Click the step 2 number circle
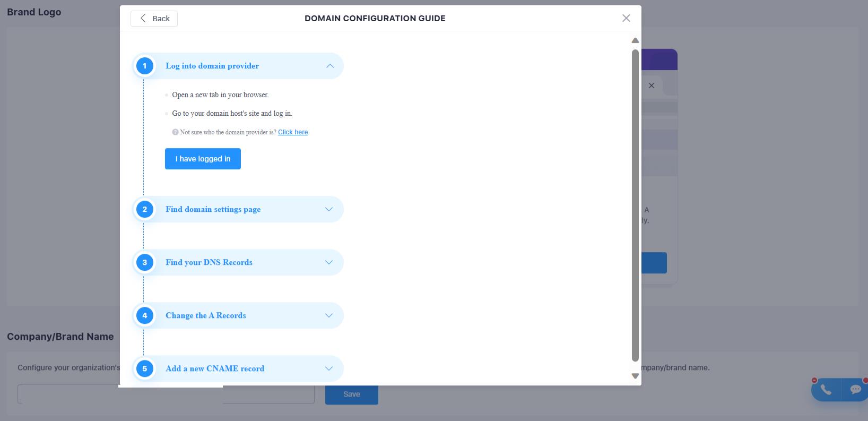868x421 pixels. [x=144, y=209]
